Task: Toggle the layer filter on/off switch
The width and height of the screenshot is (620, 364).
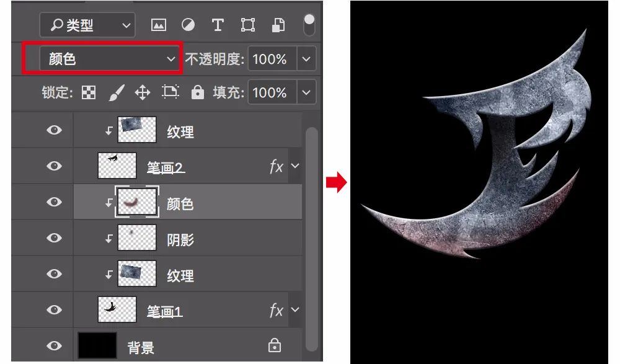Action: coord(308,24)
